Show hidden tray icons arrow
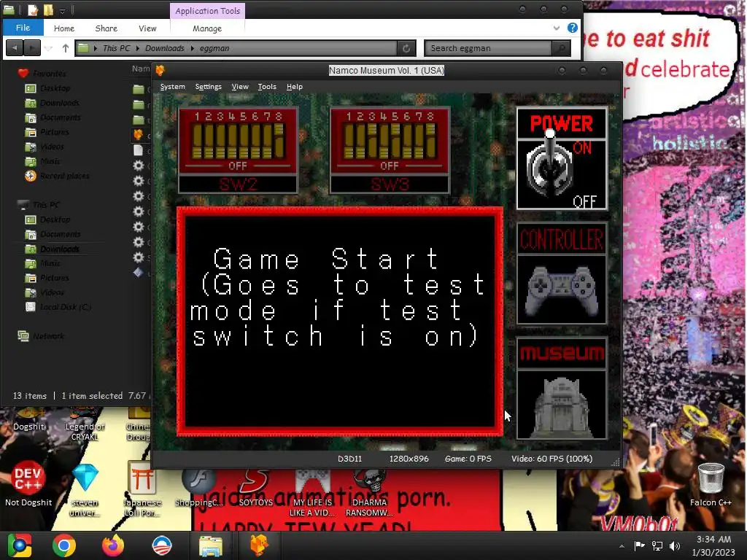747x560 pixels. click(622, 546)
